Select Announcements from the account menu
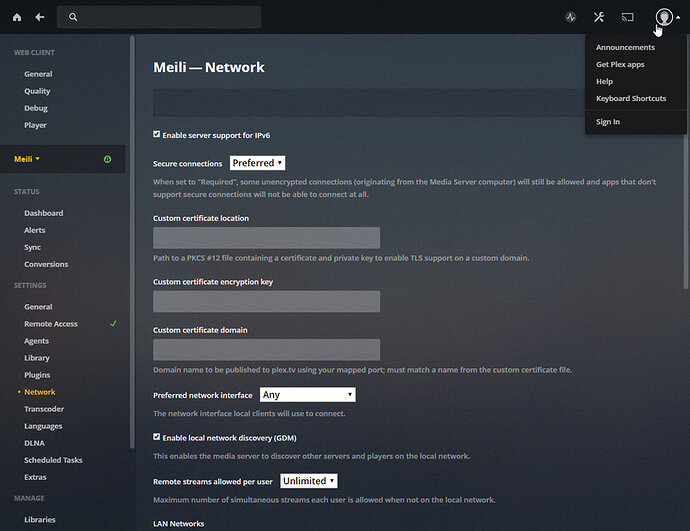This screenshot has width=690, height=531. pos(625,47)
